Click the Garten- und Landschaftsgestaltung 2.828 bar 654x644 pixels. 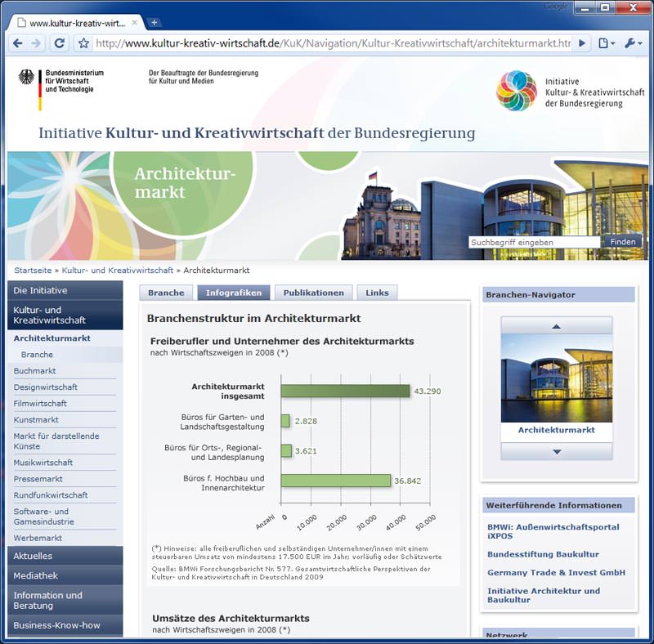pyautogui.click(x=285, y=421)
